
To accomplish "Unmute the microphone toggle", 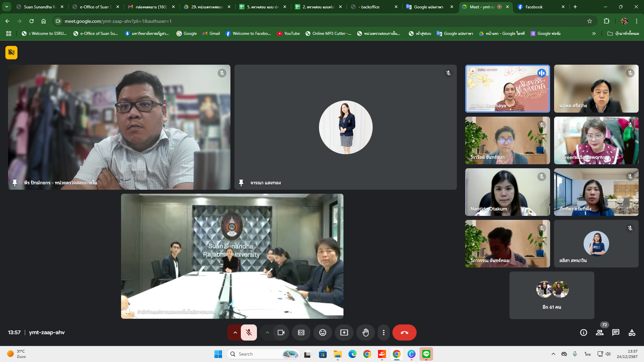I will (249, 333).
